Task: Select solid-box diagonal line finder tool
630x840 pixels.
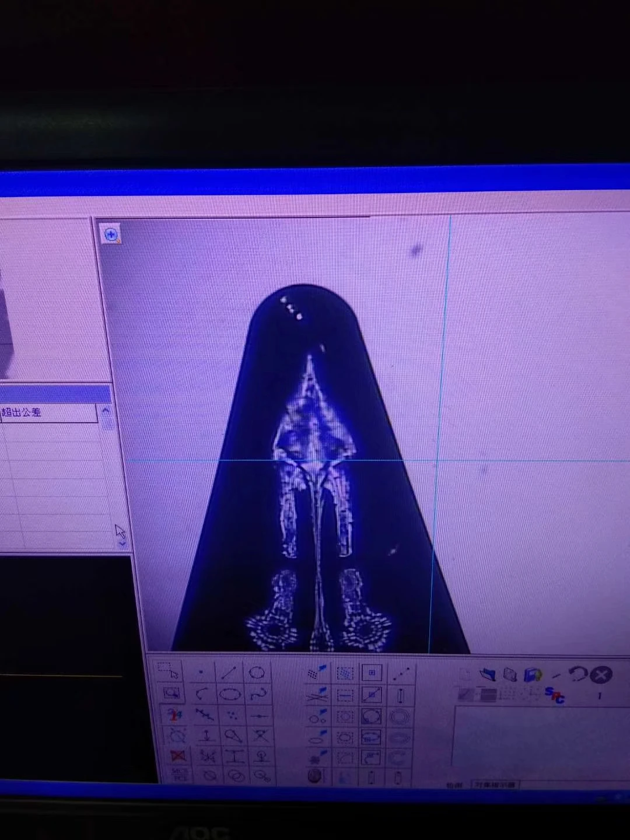Action: [372, 694]
